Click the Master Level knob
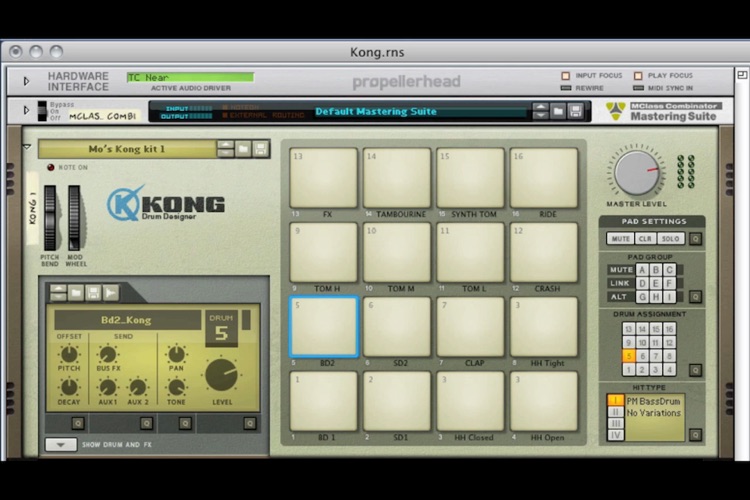This screenshot has height=500, width=750. (x=637, y=173)
